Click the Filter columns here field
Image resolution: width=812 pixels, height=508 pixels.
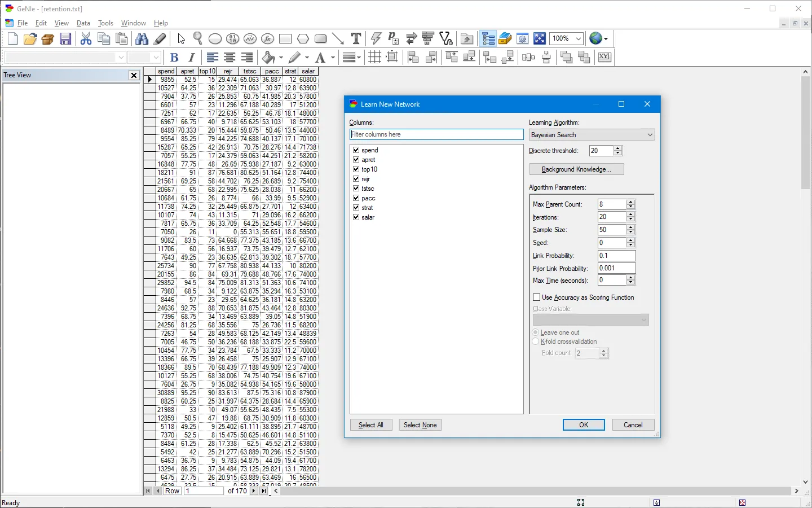click(436, 134)
